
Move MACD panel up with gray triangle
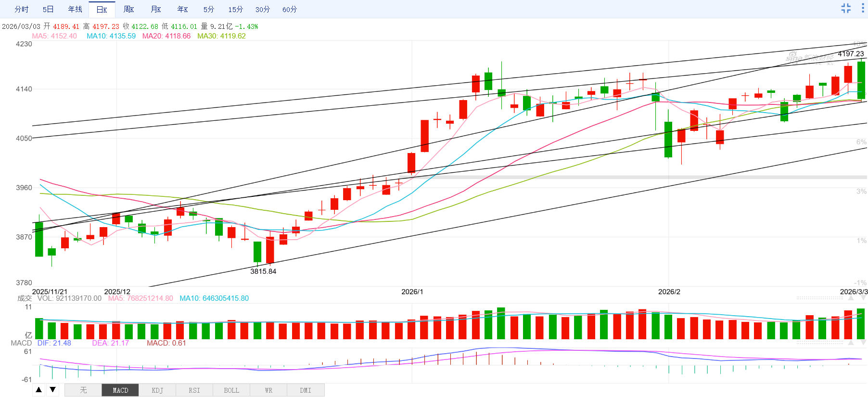pos(851,343)
